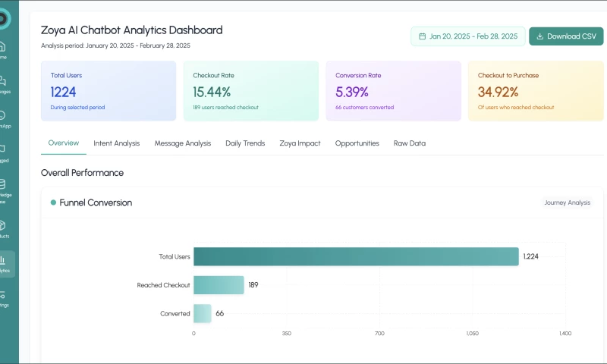
Task: Click the "34.92%" checkout to purchase value
Action: click(498, 92)
